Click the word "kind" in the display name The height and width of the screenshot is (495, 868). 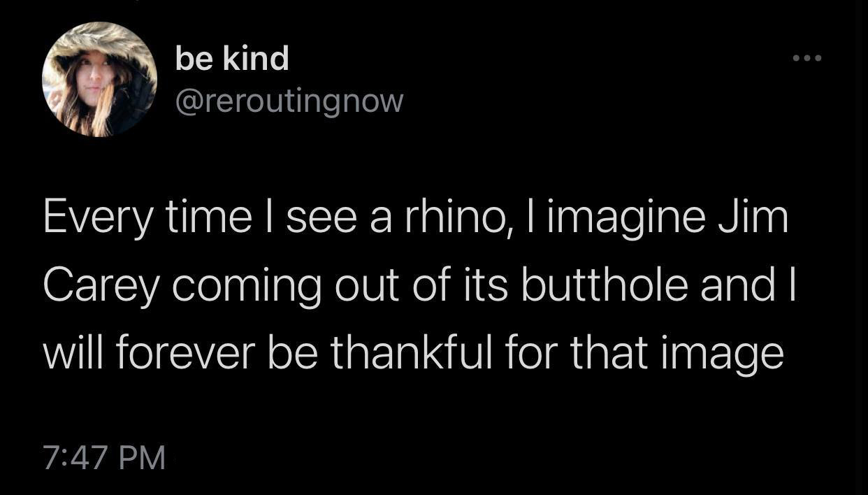256,59
